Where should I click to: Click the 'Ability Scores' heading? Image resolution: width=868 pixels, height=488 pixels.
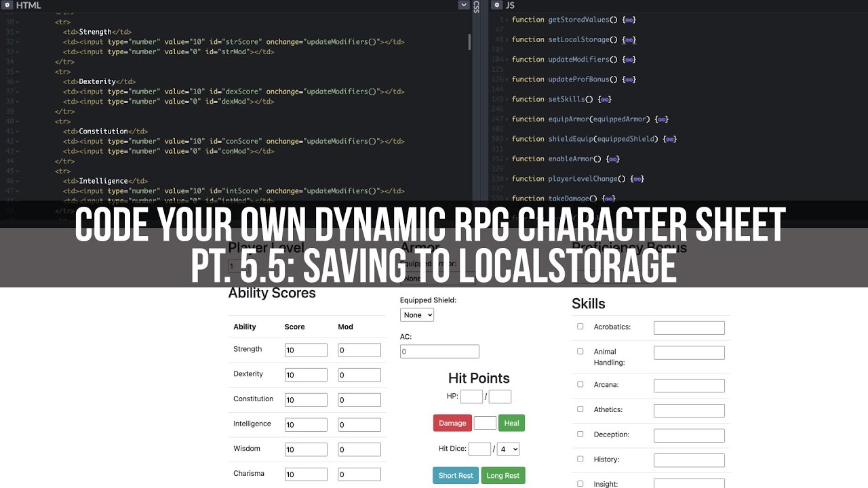tap(272, 293)
